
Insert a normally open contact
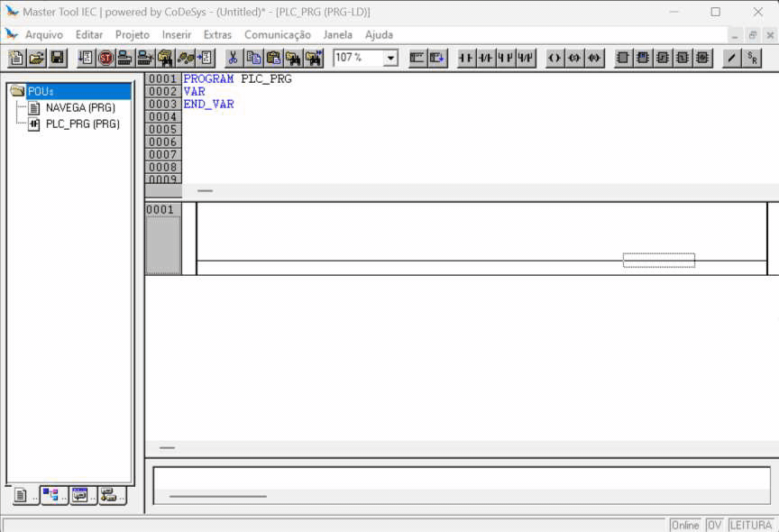(x=465, y=58)
